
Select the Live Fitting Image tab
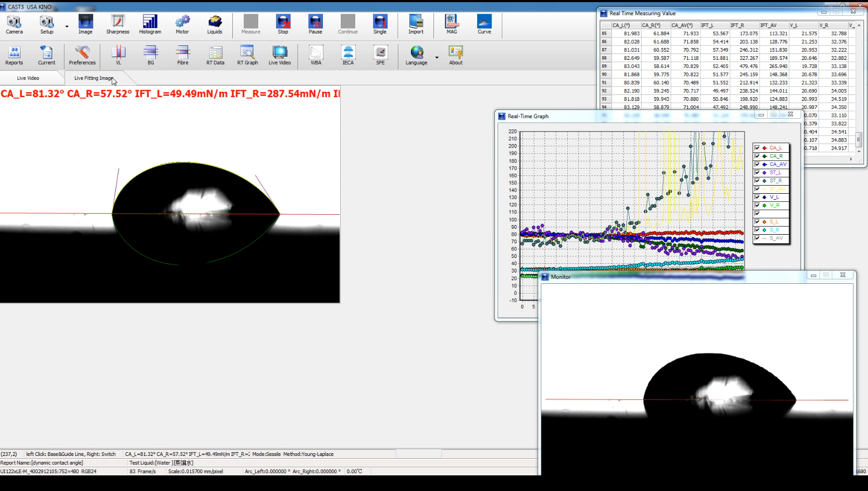point(93,78)
